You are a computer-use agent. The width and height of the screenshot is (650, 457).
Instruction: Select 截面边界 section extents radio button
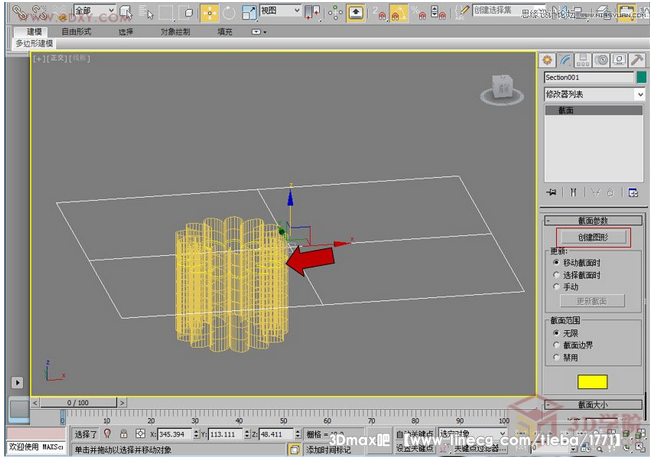pos(556,345)
